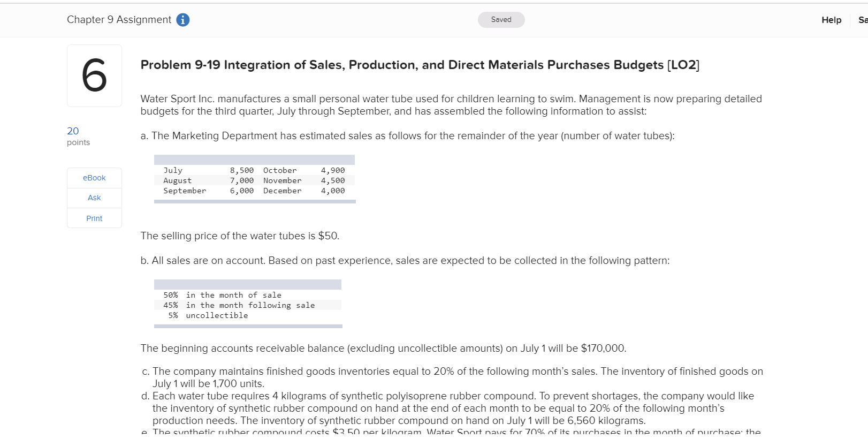Viewport: 868px width, 439px height.
Task: Print the question using Print link
Action: click(94, 218)
